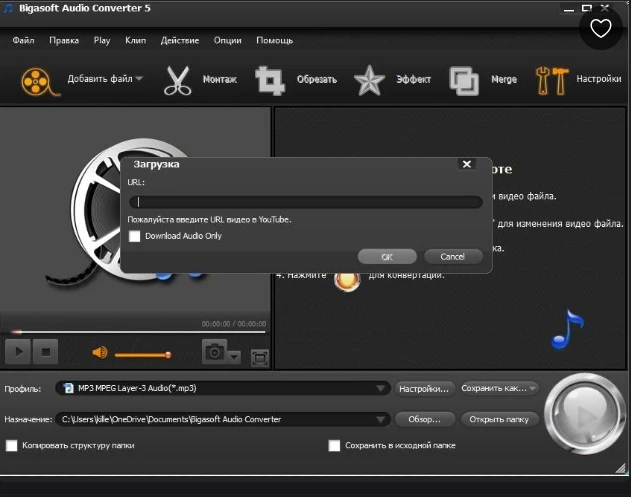This screenshot has height=497, width=631.
Task: Click the speaker mute icon
Action: tap(100, 353)
